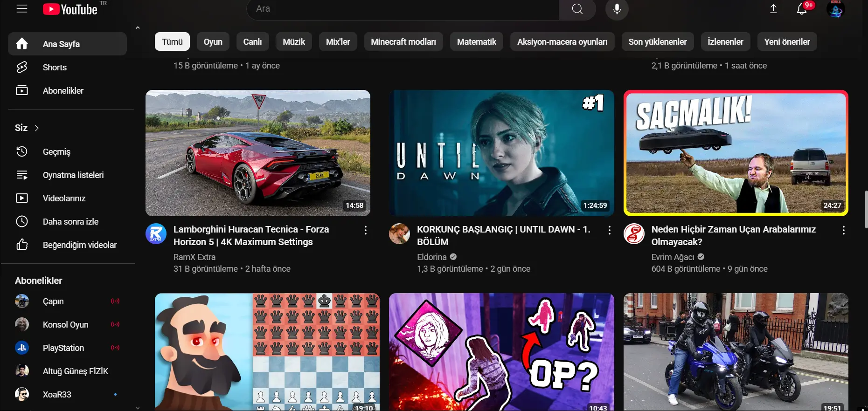868x411 pixels.
Task: Open the Evrim Ağacı channel avatar
Action: 634,234
